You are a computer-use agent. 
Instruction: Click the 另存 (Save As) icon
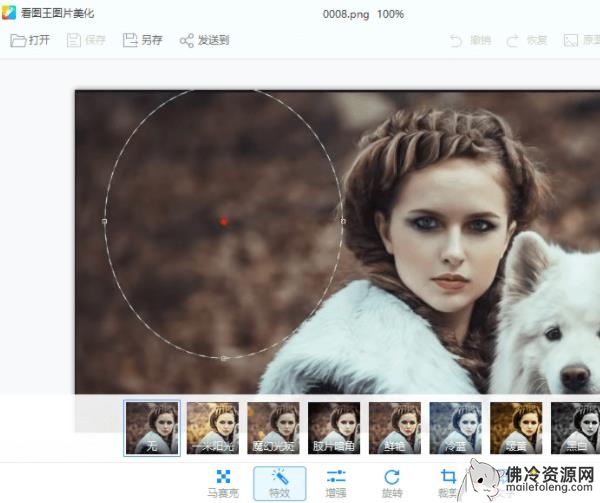[130, 40]
